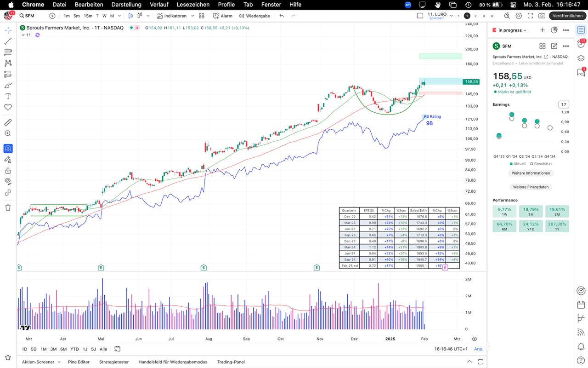The image size is (588, 368).
Task: Open chart settings hexagon gear icon
Action: click(519, 16)
